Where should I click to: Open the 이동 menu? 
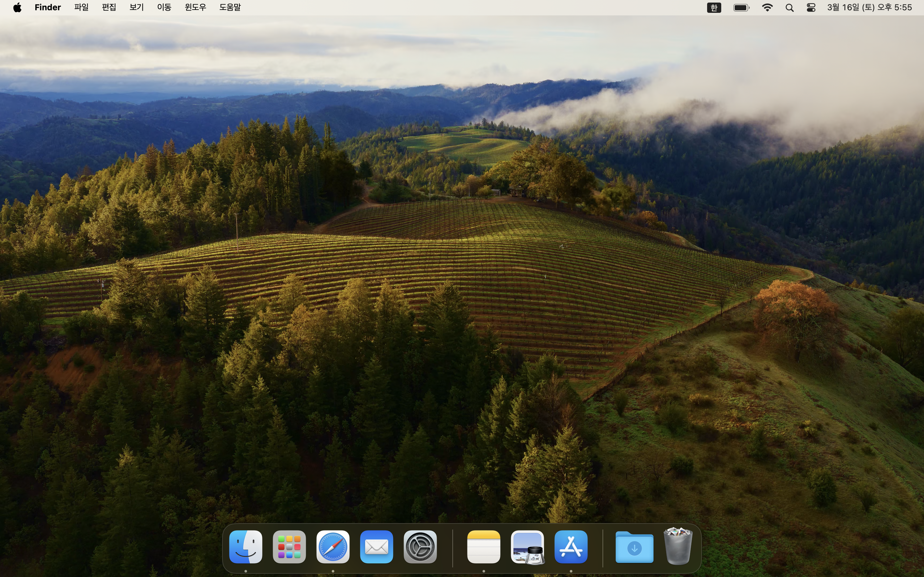[164, 7]
